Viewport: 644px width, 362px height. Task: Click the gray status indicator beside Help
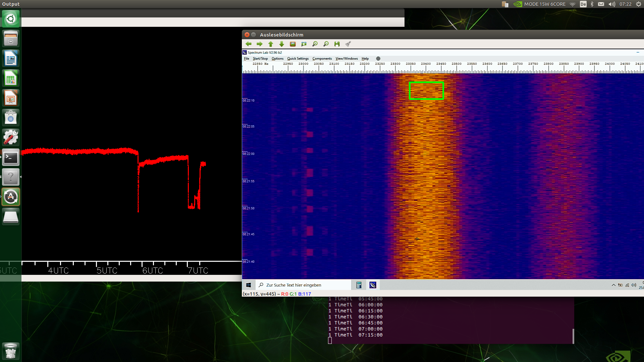click(x=378, y=59)
